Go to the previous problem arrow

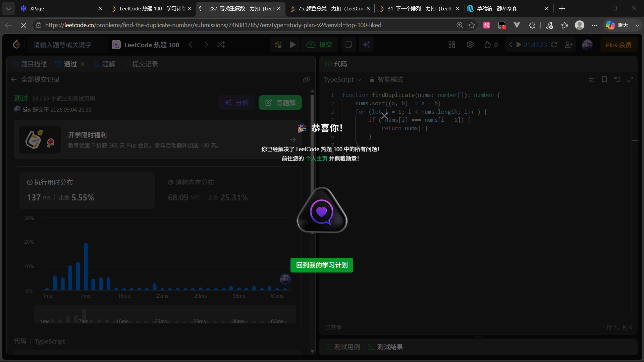click(x=191, y=45)
